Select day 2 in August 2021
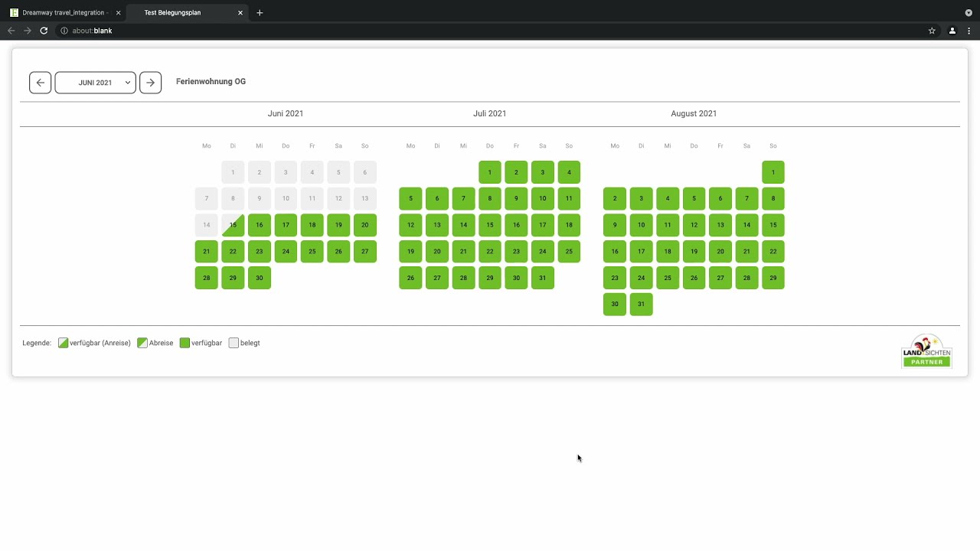This screenshot has height=551, width=980. point(615,198)
